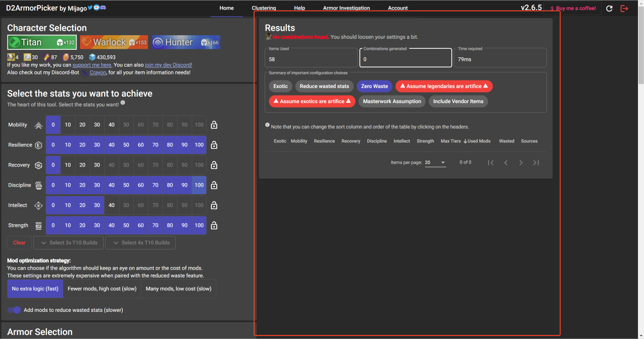The height and width of the screenshot is (339, 644).
Task: Open the Account tab
Action: pyautogui.click(x=398, y=9)
